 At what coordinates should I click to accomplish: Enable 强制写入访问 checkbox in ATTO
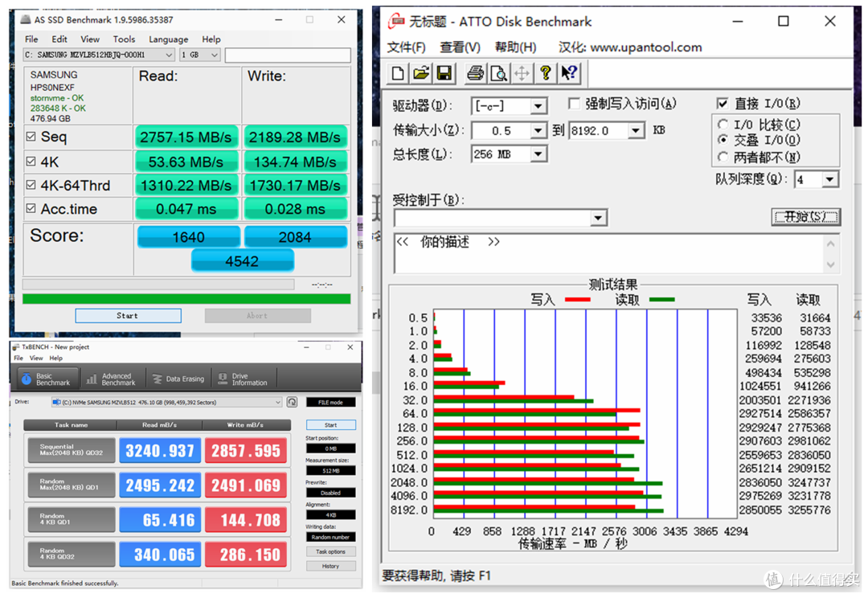click(575, 104)
